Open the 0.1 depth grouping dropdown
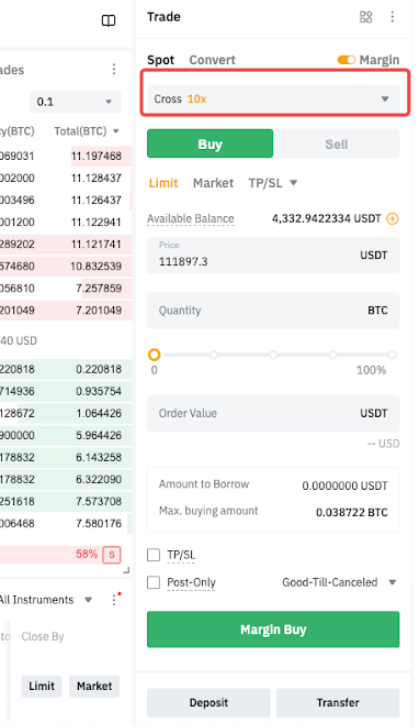 click(x=76, y=102)
